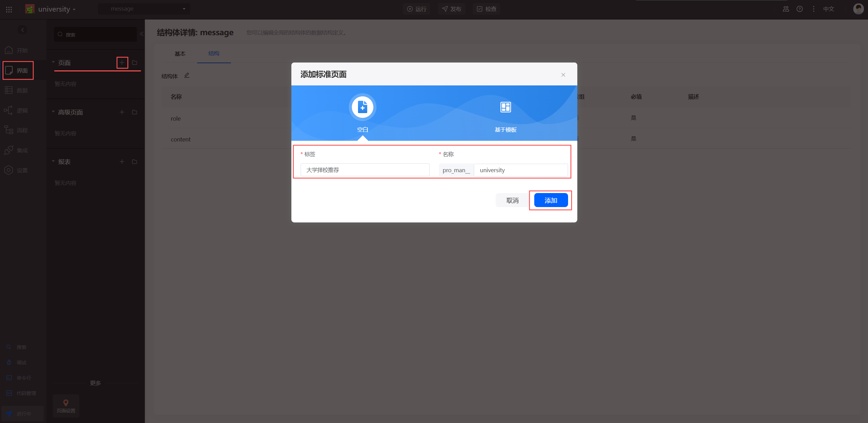Click the 添加 button
The width and height of the screenshot is (868, 423).
[x=551, y=200]
